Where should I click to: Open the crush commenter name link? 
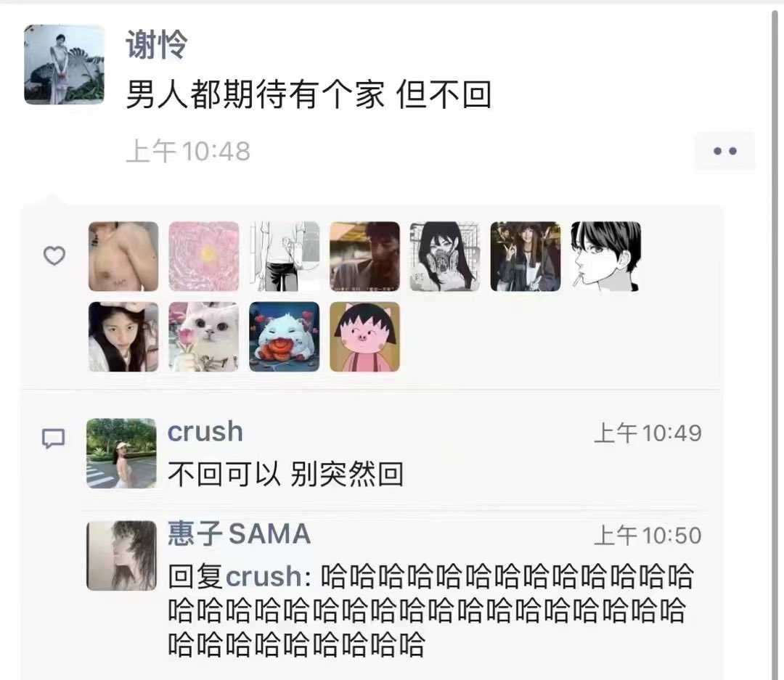(205, 432)
